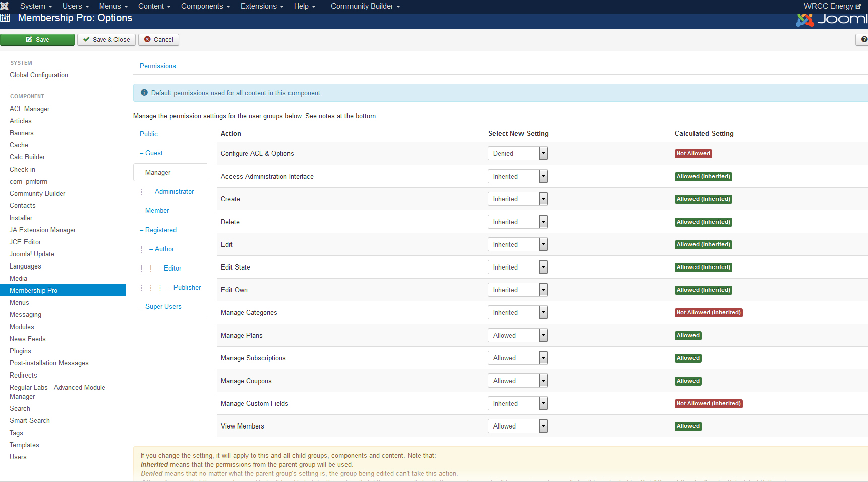Select the Super Users group
The image size is (868, 482).
click(x=160, y=306)
